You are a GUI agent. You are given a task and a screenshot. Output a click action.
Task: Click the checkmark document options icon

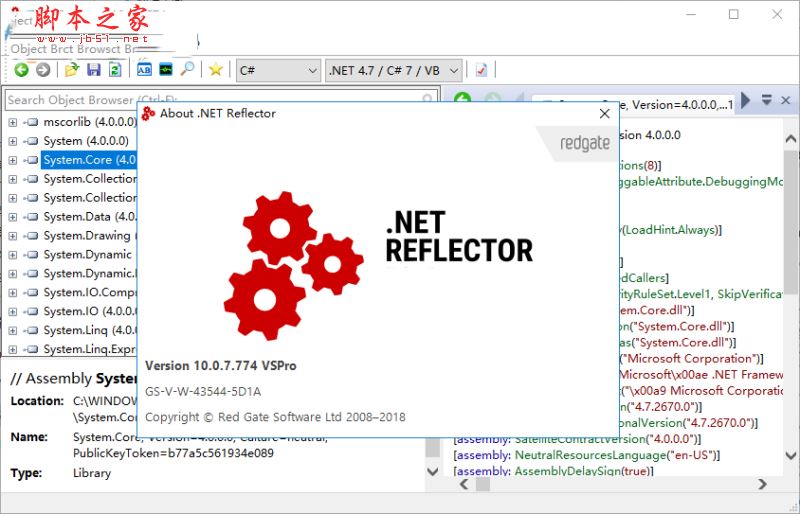481,70
